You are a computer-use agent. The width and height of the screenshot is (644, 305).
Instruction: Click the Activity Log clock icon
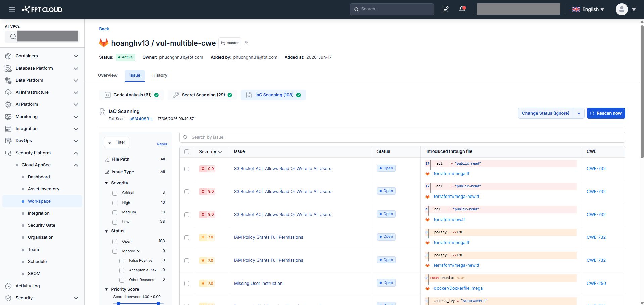point(8,286)
